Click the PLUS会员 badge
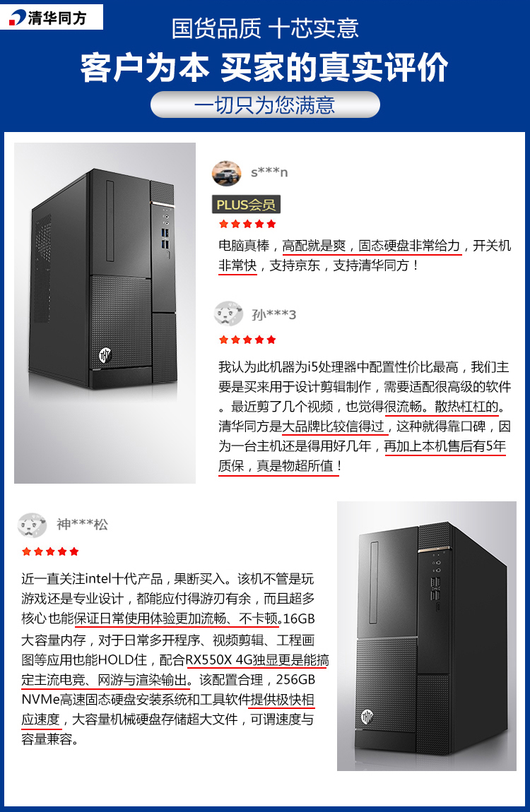The image size is (530, 812). click(246, 205)
